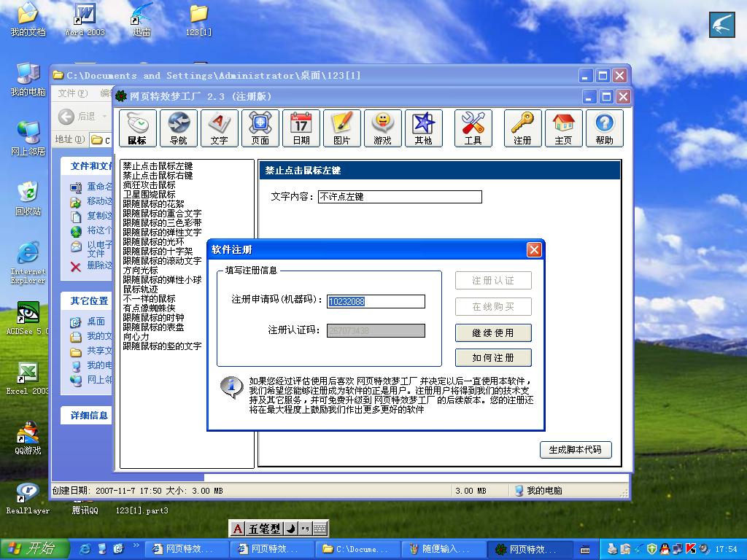
Task: Select 跟随鼠标的表盘 list item
Action: click(153, 327)
